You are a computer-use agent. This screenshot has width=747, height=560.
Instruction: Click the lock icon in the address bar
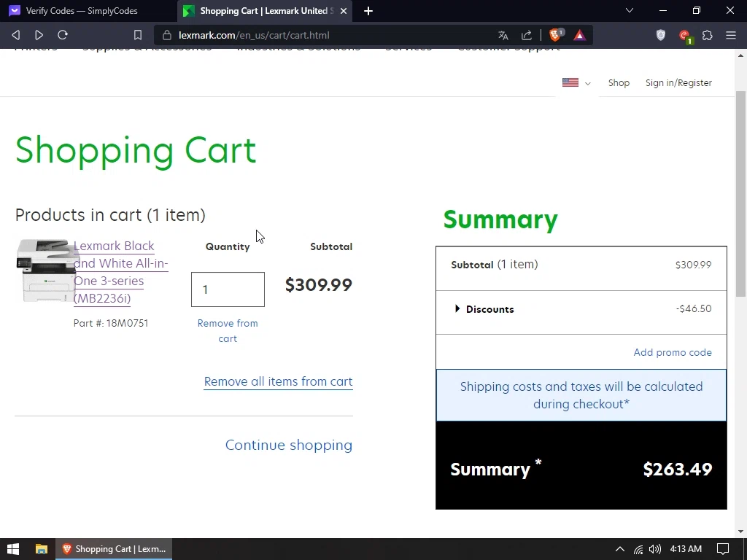(x=167, y=35)
